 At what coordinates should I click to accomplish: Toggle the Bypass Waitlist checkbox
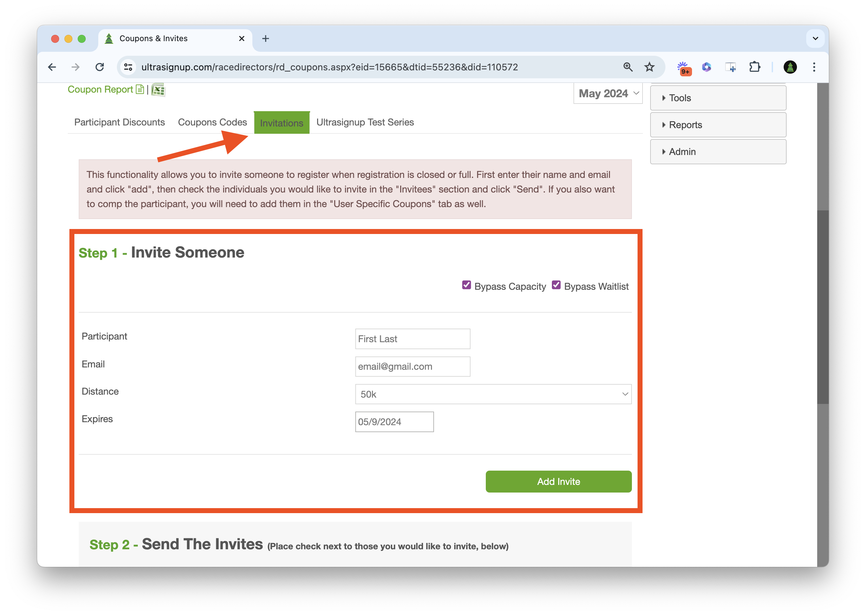coord(556,285)
